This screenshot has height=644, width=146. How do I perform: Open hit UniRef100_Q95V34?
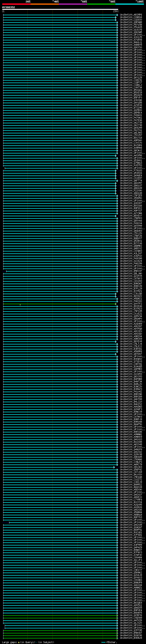[131, 316]
